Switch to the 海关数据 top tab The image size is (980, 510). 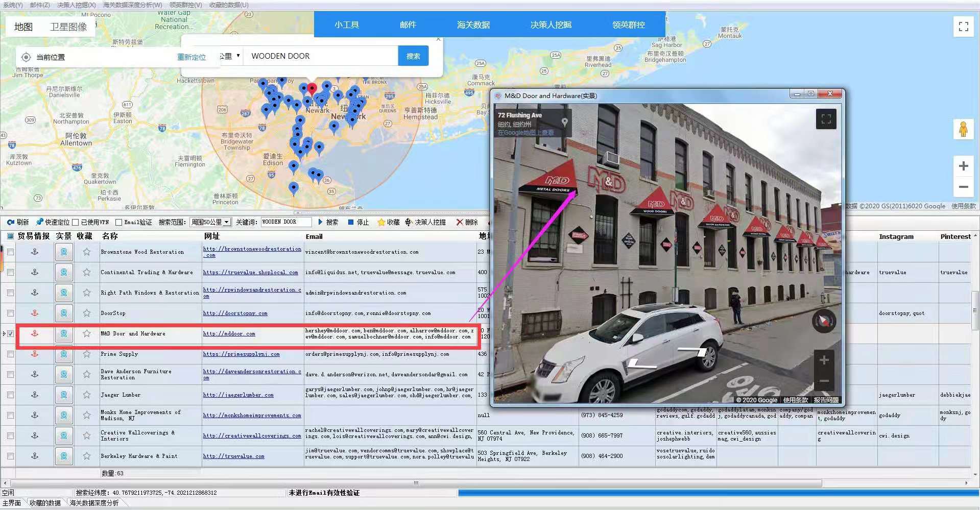point(473,25)
